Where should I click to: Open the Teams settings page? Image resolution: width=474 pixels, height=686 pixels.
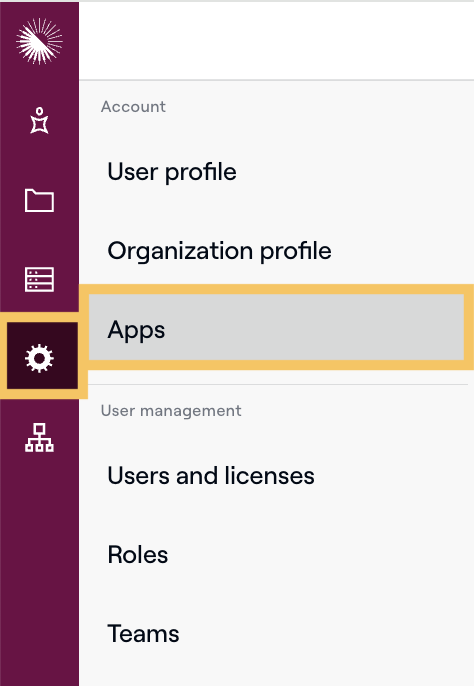point(143,634)
